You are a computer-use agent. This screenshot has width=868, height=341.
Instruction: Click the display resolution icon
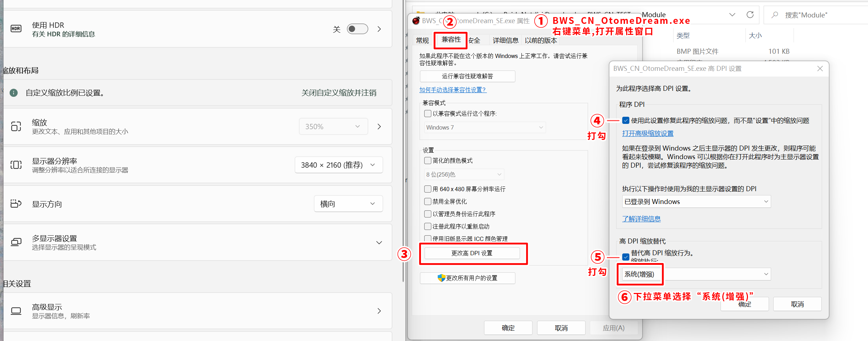click(16, 165)
